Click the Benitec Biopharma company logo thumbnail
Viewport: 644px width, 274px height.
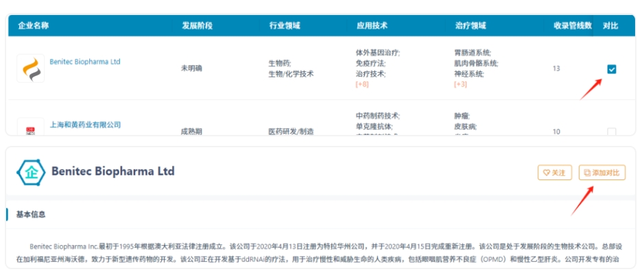31,68
